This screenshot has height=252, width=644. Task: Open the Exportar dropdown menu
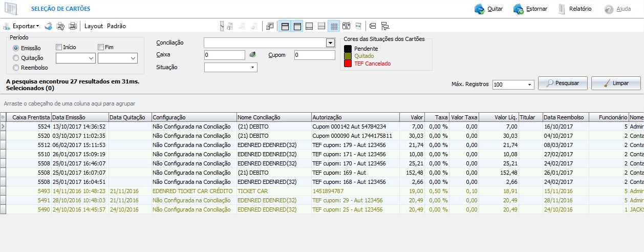coord(21,26)
